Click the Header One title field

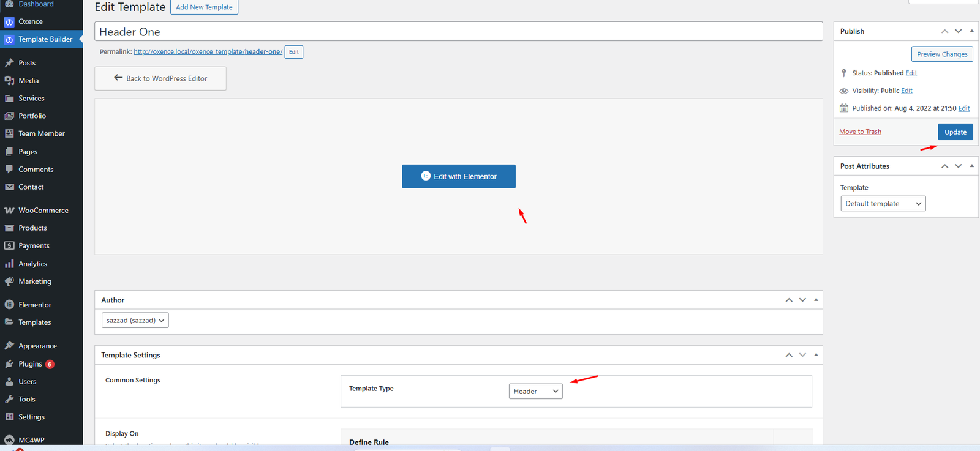tap(458, 32)
